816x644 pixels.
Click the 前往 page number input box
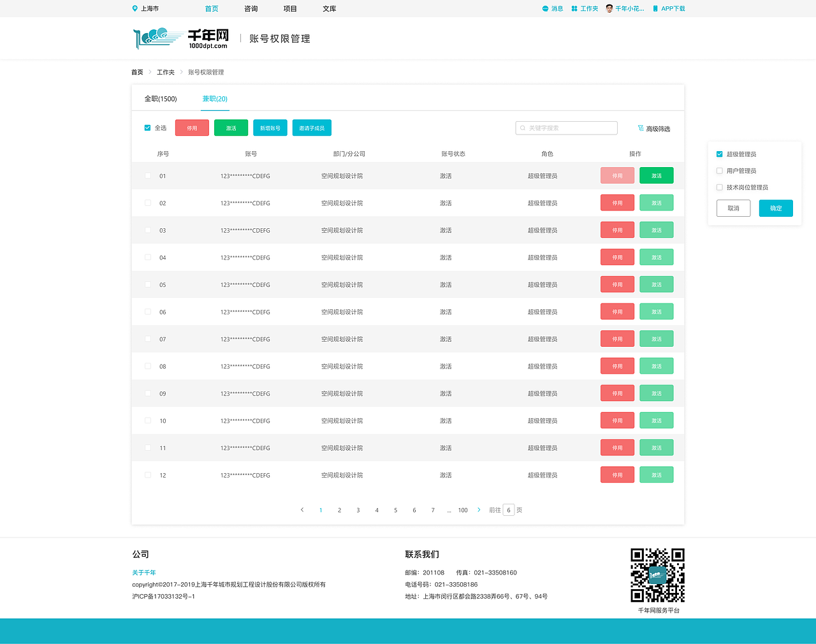(509, 510)
